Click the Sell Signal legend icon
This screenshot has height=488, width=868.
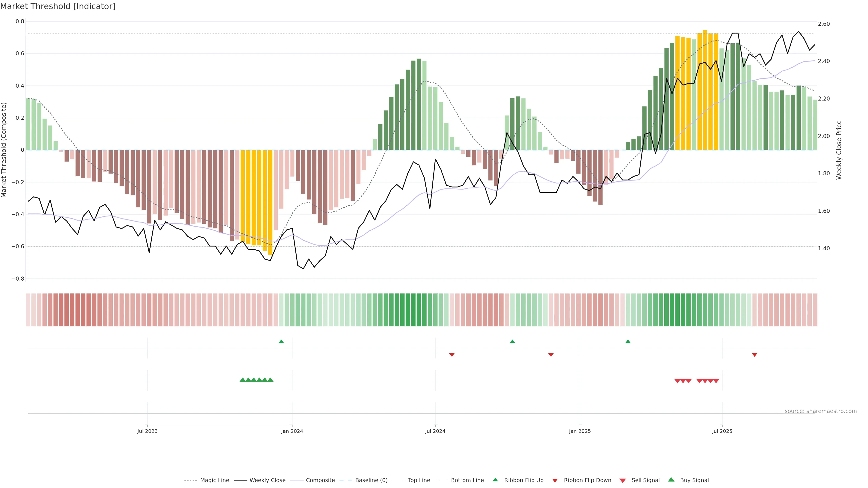[623, 480]
